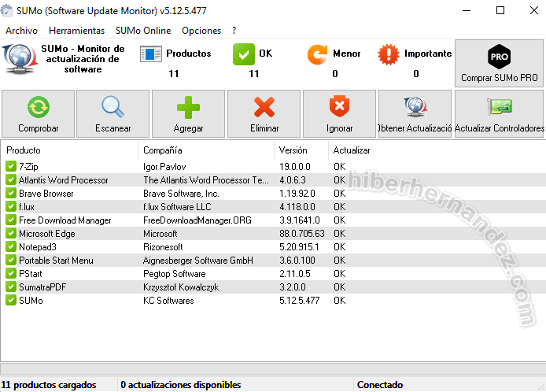This screenshot has height=392, width=546.
Task: Click the green OK checkmark summary icon
Action: pos(244,54)
